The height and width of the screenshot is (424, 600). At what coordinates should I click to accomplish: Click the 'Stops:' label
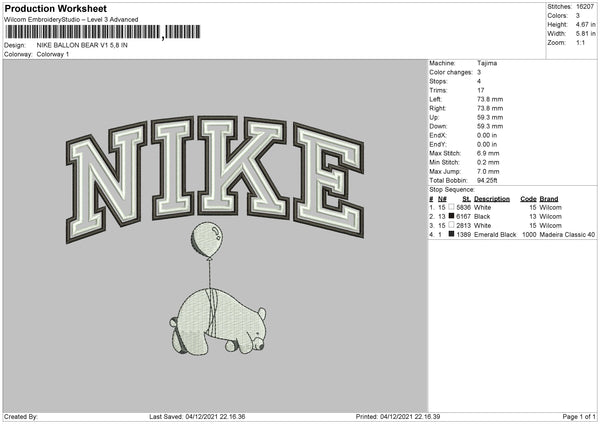[x=438, y=81]
